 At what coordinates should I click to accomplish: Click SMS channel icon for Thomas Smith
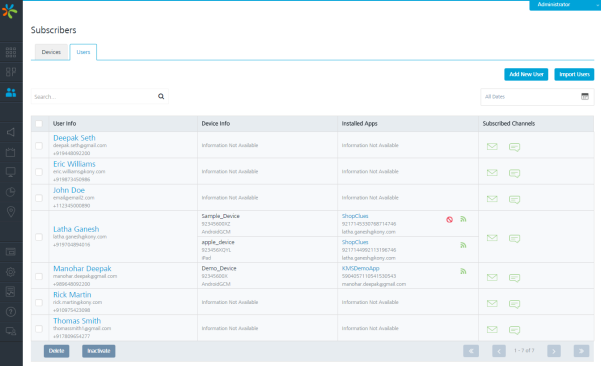click(514, 330)
